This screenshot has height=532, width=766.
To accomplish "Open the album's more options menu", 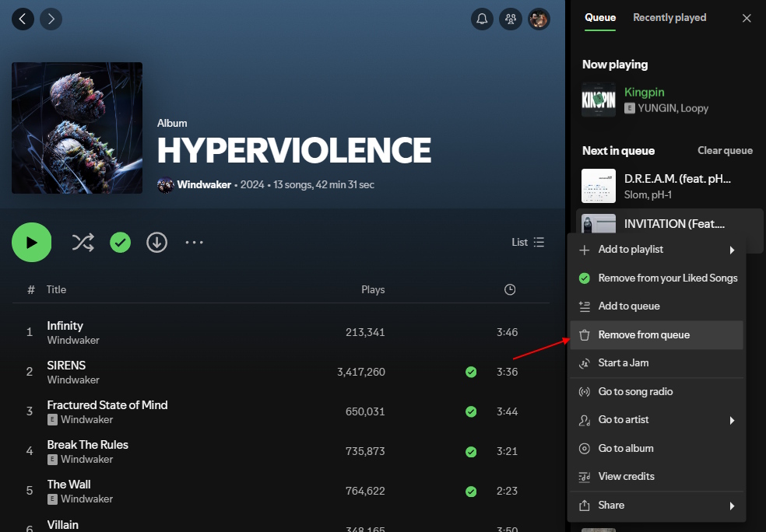I will click(193, 242).
